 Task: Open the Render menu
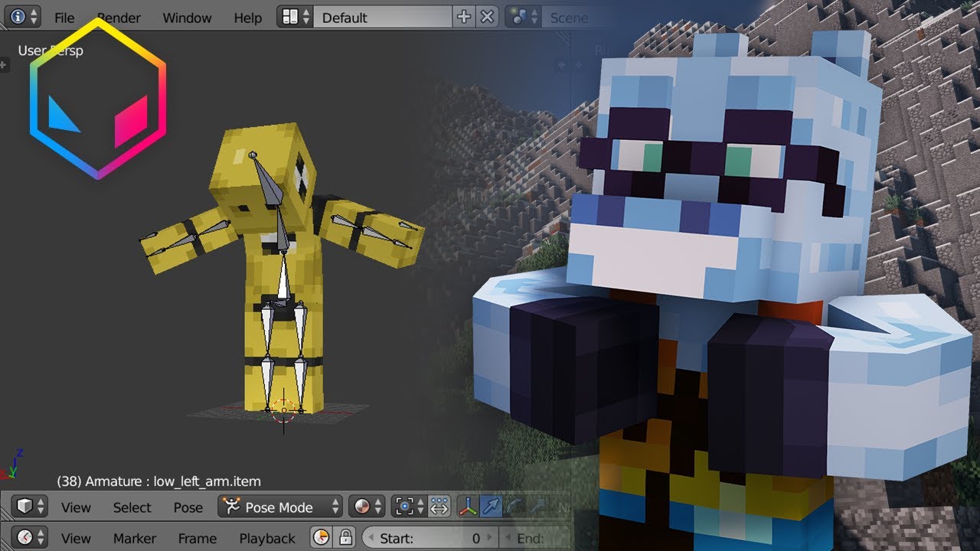coord(119,18)
